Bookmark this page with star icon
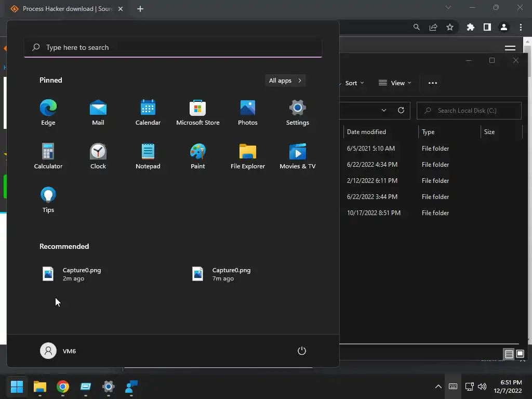Image resolution: width=532 pixels, height=399 pixels. (x=450, y=27)
